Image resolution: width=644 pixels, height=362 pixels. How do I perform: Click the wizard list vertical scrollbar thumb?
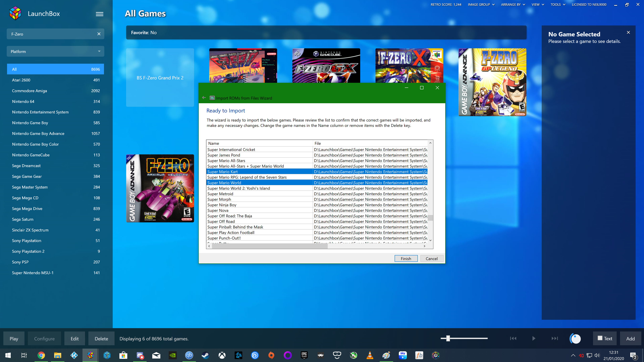coord(430,218)
